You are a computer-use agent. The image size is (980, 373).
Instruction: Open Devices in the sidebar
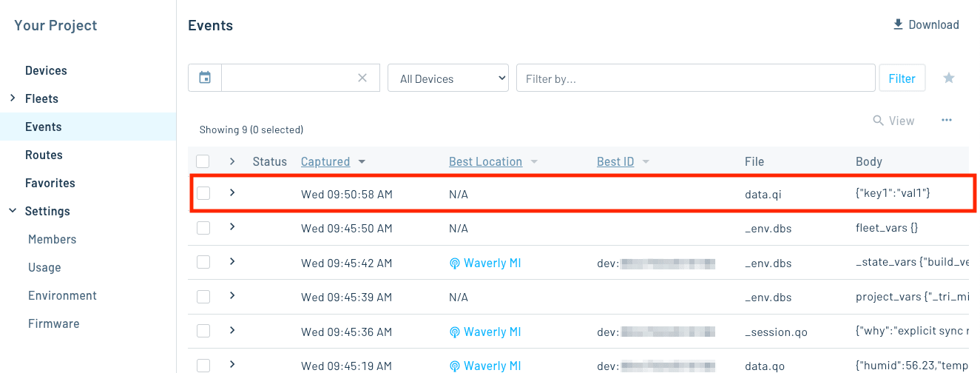pyautogui.click(x=46, y=70)
